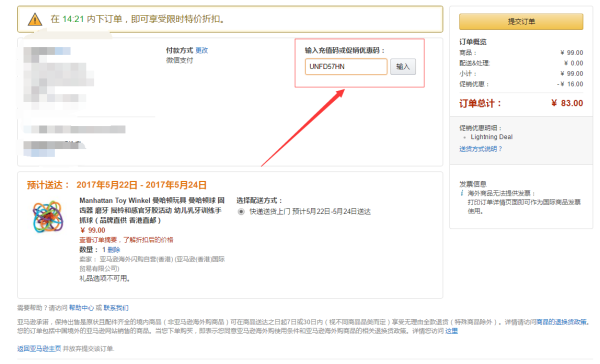
Task: Open the 送货方式说明 link
Action: [480, 149]
